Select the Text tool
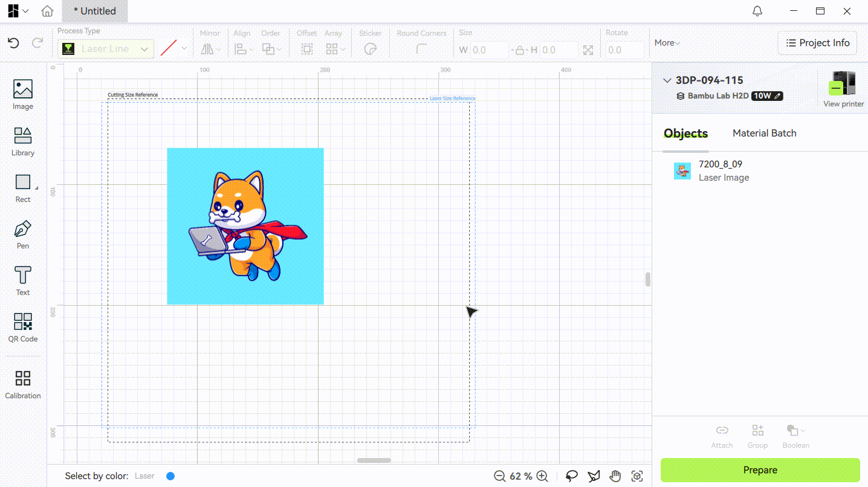 [x=23, y=281]
